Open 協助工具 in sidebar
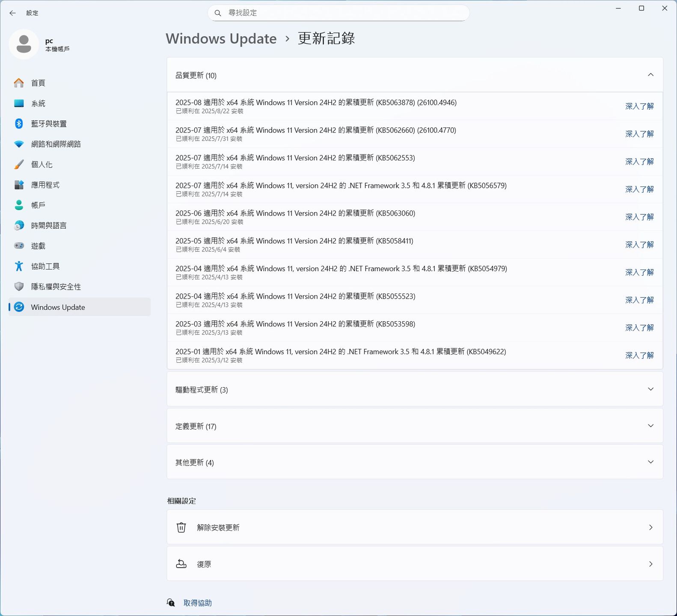677x616 pixels. point(80,266)
